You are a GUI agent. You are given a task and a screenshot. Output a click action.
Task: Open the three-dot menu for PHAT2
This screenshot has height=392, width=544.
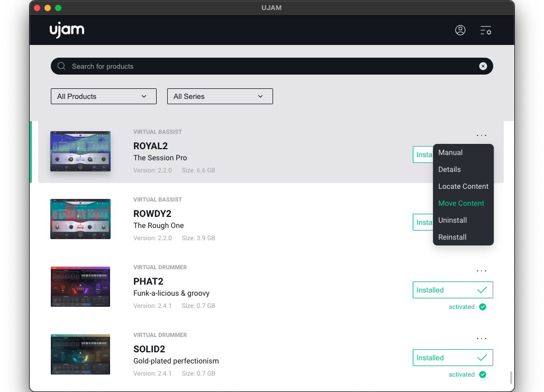click(x=481, y=270)
